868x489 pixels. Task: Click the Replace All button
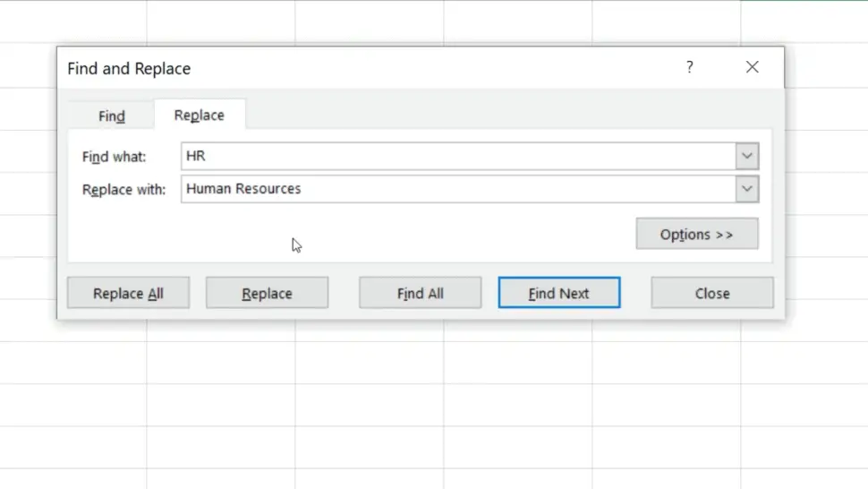(128, 293)
